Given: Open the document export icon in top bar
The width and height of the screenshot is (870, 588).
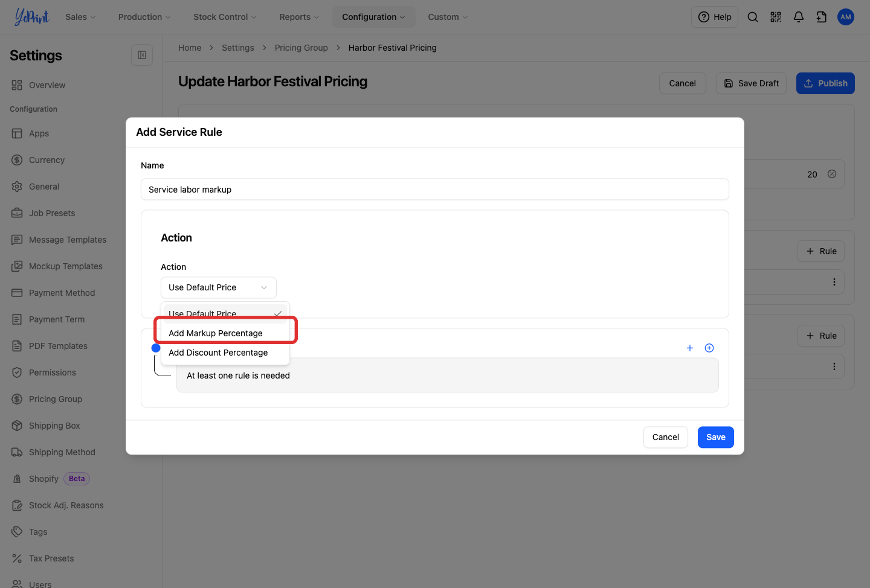Looking at the screenshot, I should tap(822, 17).
